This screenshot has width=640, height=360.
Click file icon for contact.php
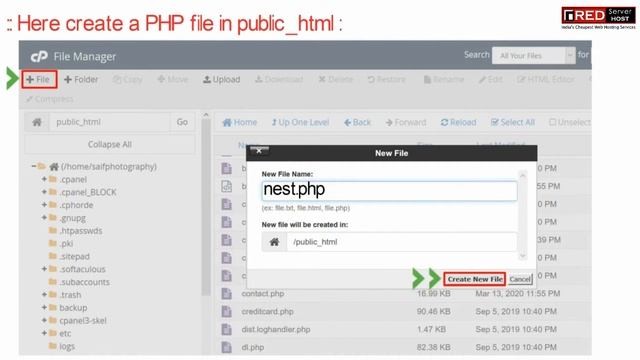tap(227, 293)
